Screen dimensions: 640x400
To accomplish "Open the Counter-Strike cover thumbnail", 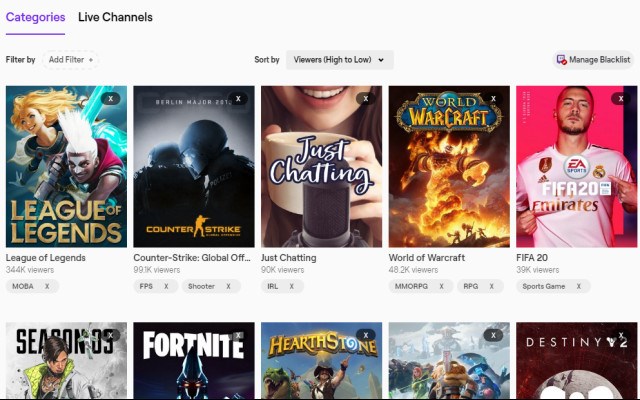I will tap(194, 167).
